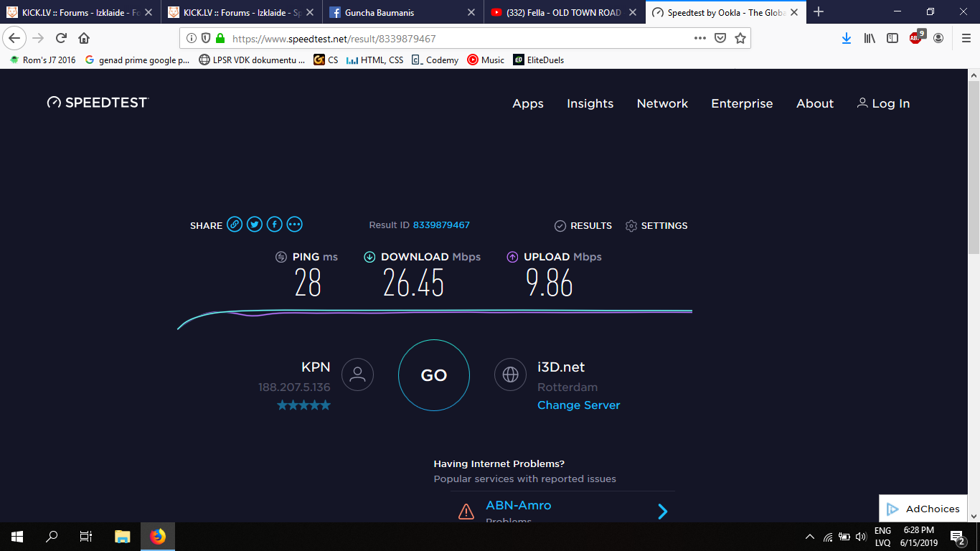Open the volume control in tray
This screenshot has height=551, width=980.
tap(861, 537)
